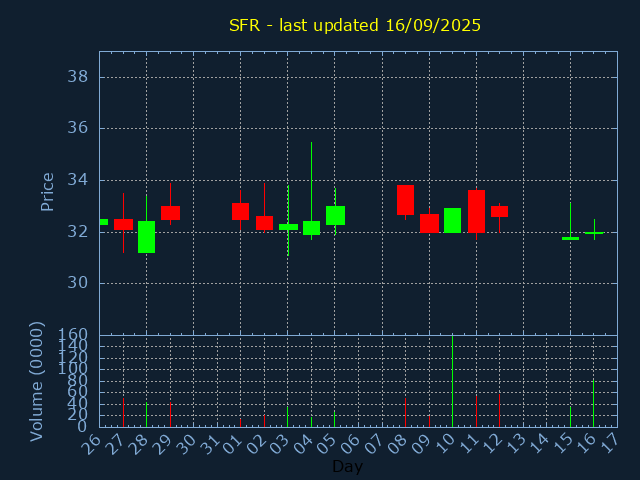Screen dimensions: 640x480
Task: Click the green volume bar on day 05
Action: click(334, 419)
